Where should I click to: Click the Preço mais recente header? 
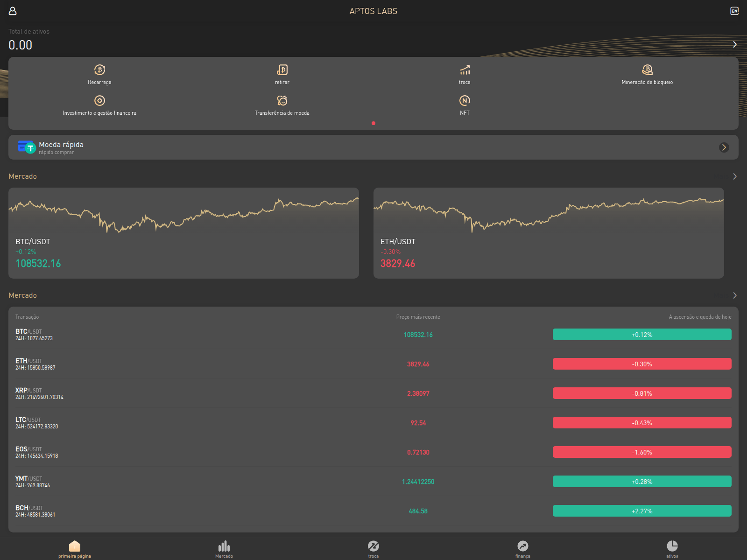(418, 317)
